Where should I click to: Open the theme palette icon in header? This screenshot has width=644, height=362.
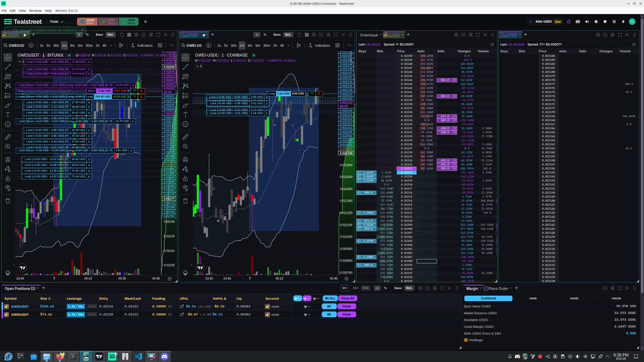coord(605,21)
